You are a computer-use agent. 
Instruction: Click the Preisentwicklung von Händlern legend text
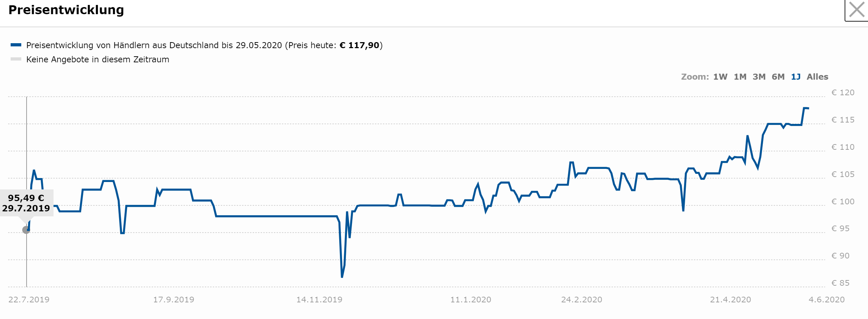pyautogui.click(x=205, y=45)
